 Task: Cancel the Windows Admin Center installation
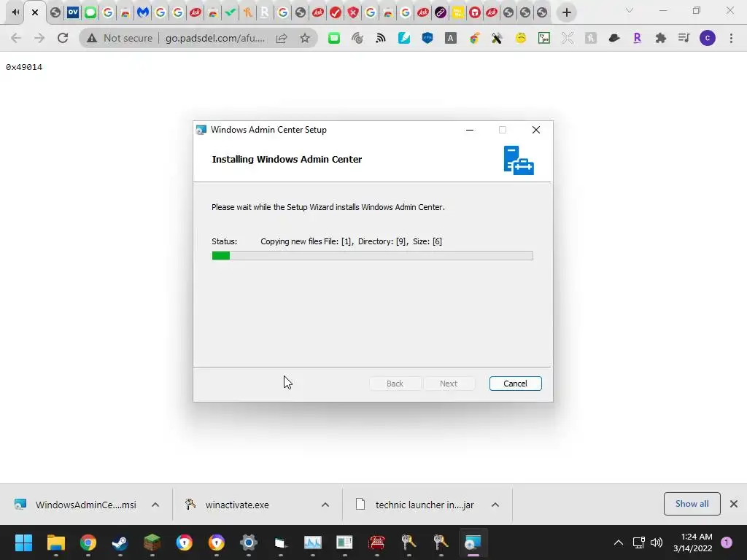pyautogui.click(x=515, y=384)
